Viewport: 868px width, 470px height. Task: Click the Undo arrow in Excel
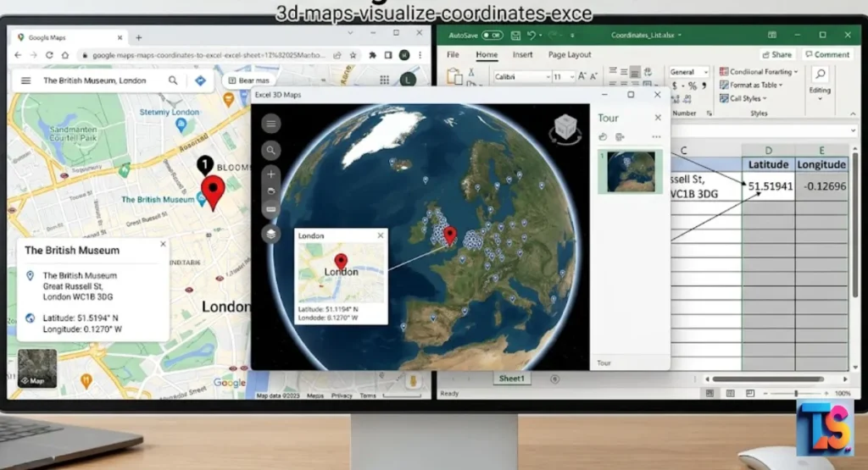[531, 36]
